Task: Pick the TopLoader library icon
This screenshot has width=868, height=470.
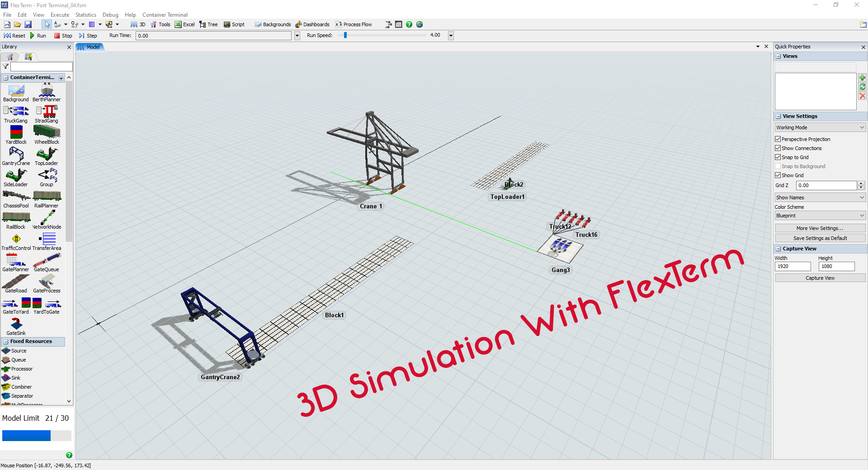Action: (47, 154)
